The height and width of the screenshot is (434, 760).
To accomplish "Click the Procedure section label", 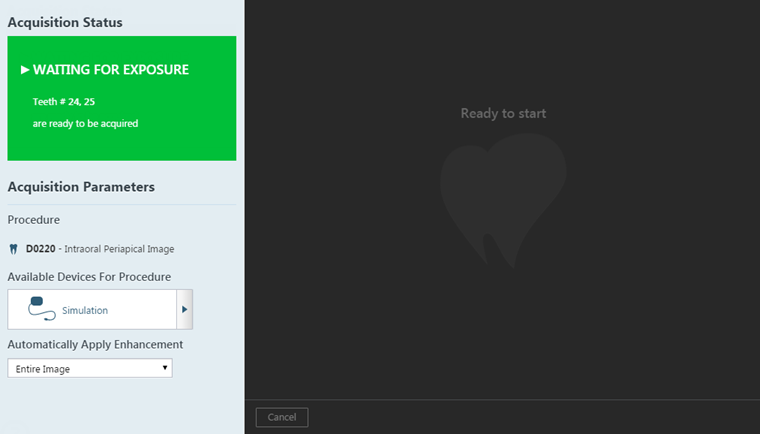I will point(33,220).
